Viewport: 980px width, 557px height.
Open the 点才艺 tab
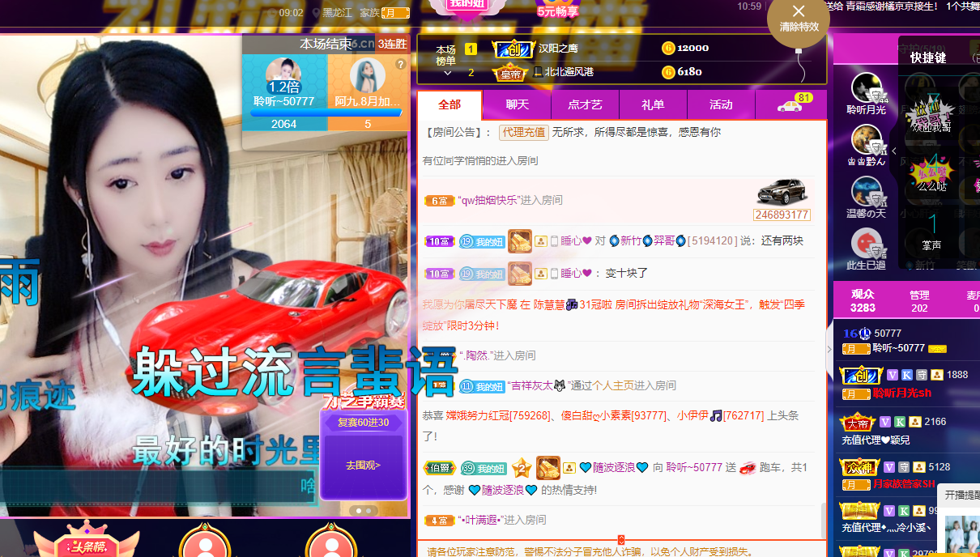[x=585, y=104]
